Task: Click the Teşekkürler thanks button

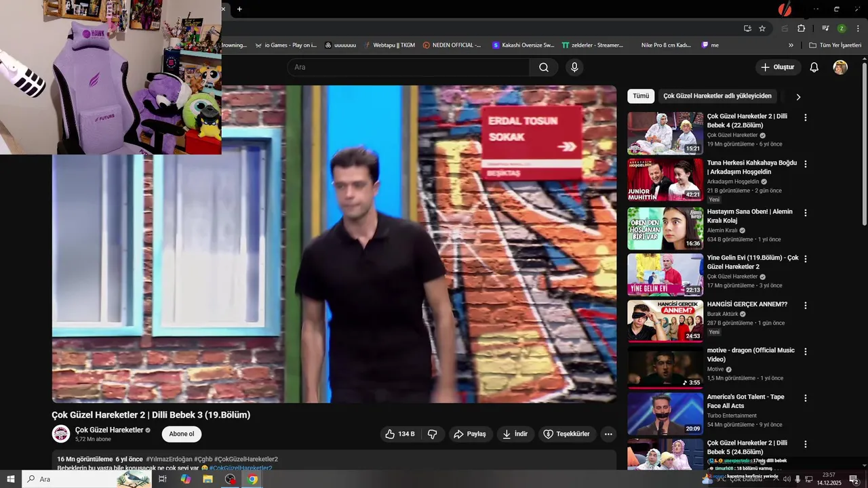Action: click(567, 434)
